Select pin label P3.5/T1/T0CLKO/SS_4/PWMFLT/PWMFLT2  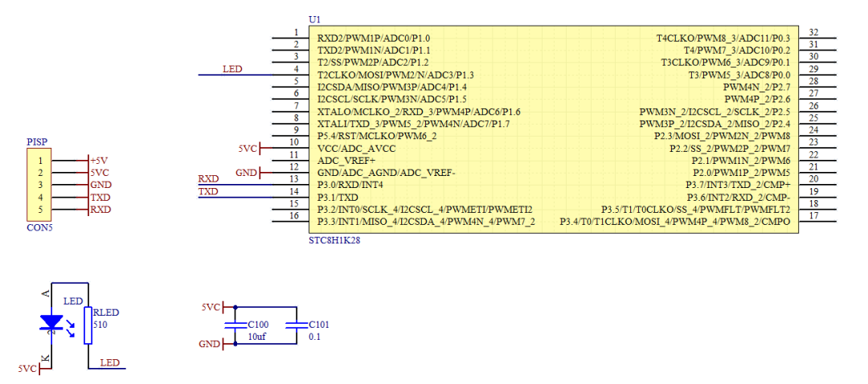(696, 209)
